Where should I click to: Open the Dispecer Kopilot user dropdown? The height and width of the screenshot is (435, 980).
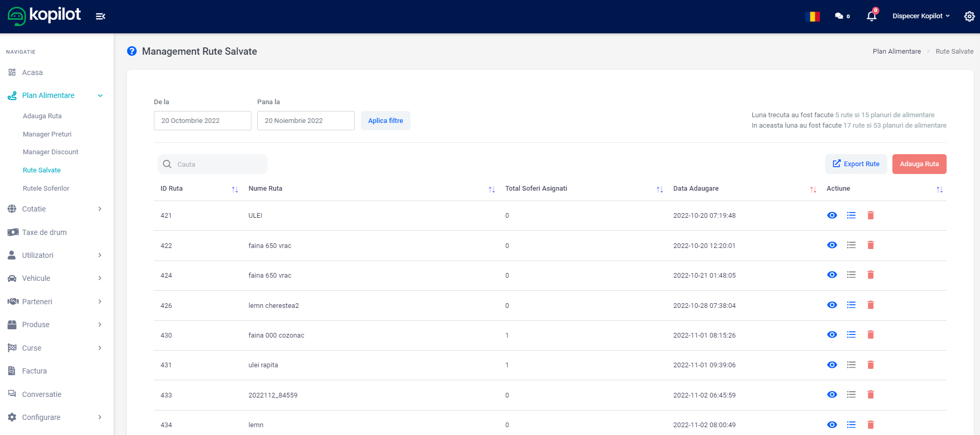(921, 16)
